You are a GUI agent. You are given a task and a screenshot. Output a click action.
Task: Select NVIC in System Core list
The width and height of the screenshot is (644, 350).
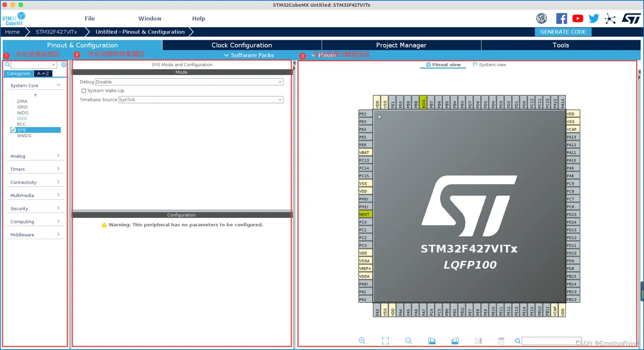click(x=22, y=119)
